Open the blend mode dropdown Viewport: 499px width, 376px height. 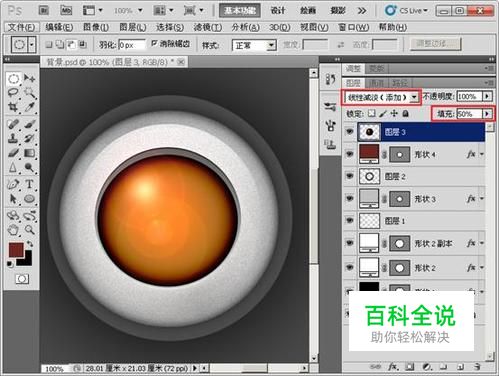click(x=414, y=97)
